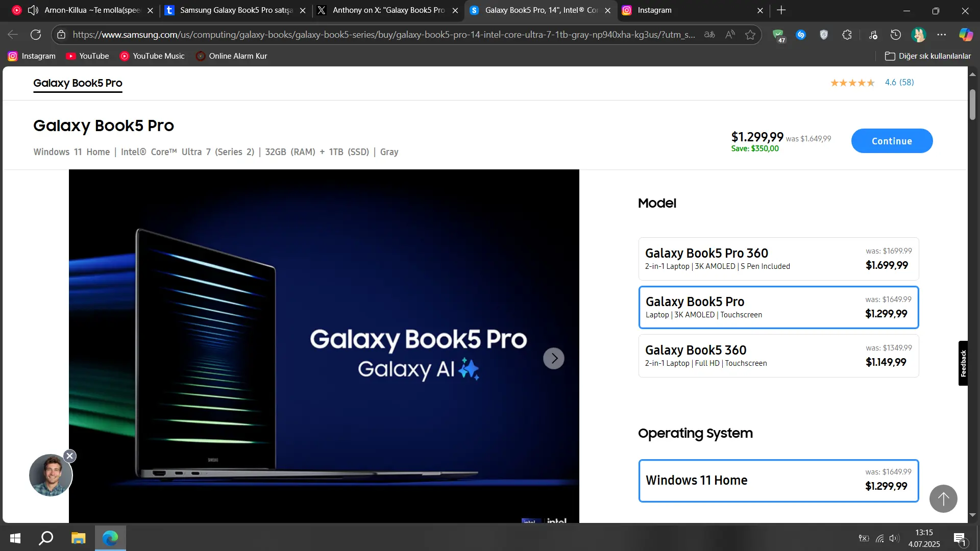Mute the audio-playing Arnon-Killua tab

click(x=33, y=10)
